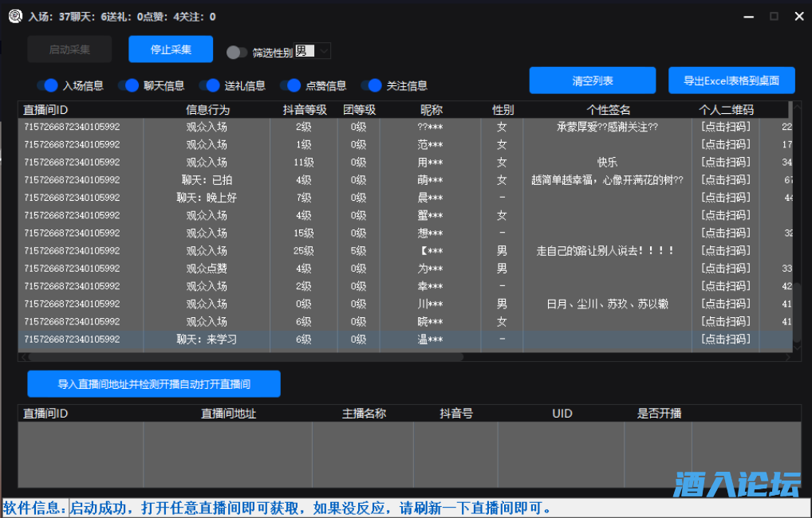Sort by the 抖音等级 column header
This screenshot has width=812, height=518.
click(304, 110)
